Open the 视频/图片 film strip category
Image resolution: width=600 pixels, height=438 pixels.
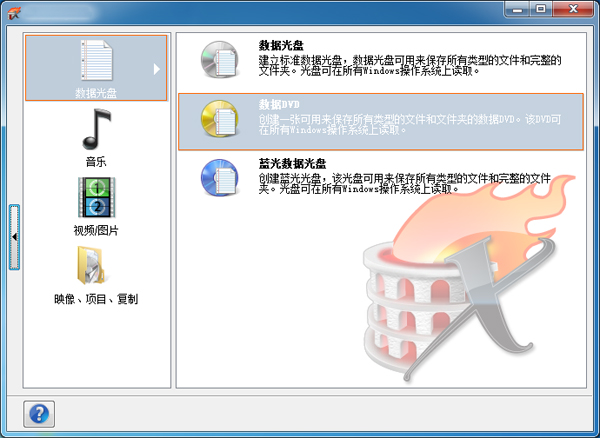click(96, 197)
